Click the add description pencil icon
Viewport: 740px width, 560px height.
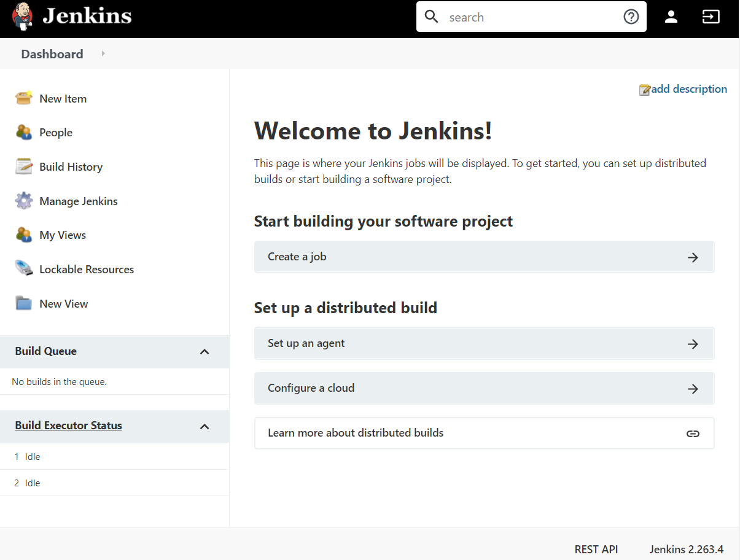644,89
